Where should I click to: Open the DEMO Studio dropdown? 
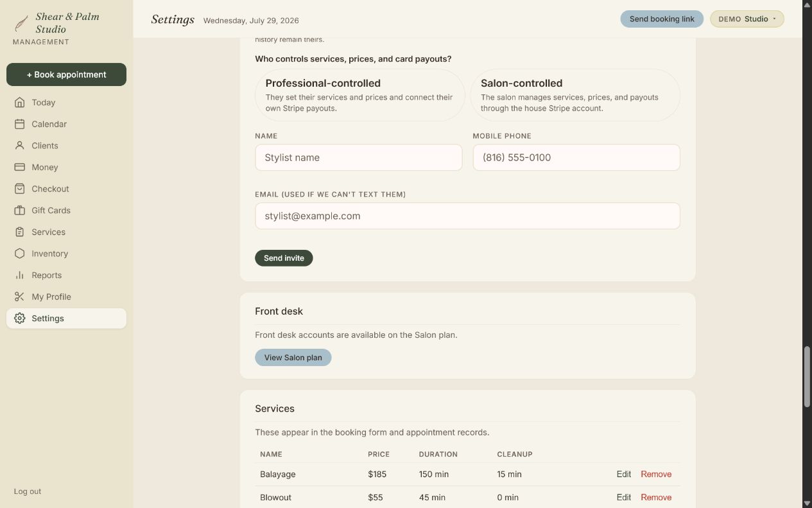click(747, 19)
